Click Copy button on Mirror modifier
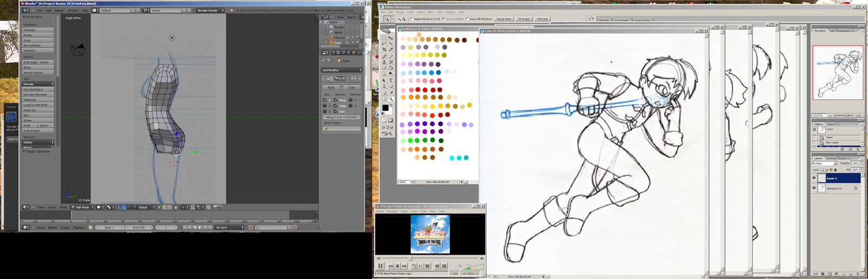Image resolution: width=868 pixels, height=279 pixels. [x=352, y=87]
